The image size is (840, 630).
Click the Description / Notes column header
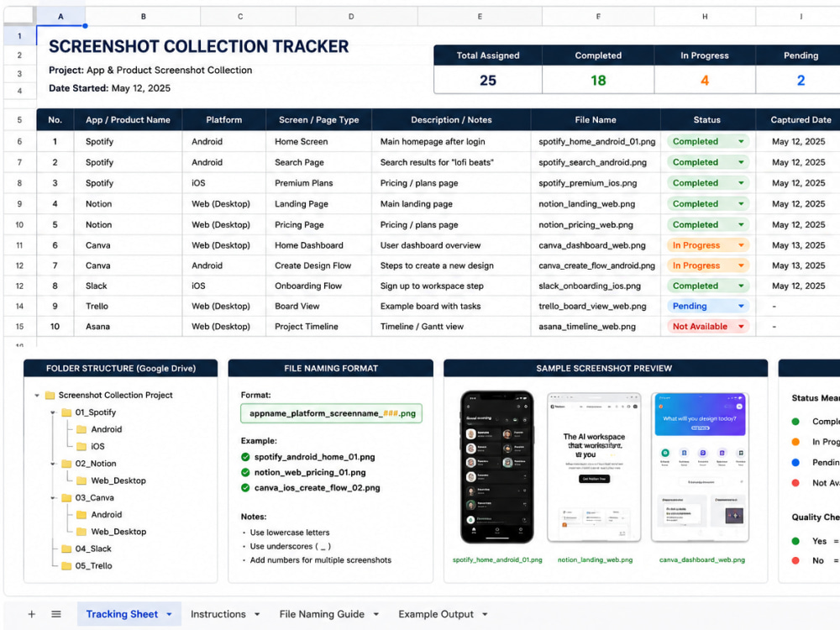pos(451,120)
